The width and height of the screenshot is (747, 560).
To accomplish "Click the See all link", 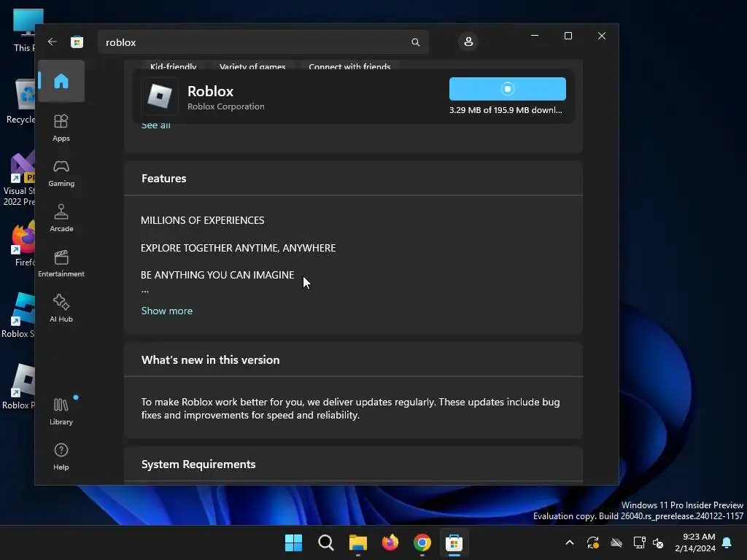I will pos(156,125).
